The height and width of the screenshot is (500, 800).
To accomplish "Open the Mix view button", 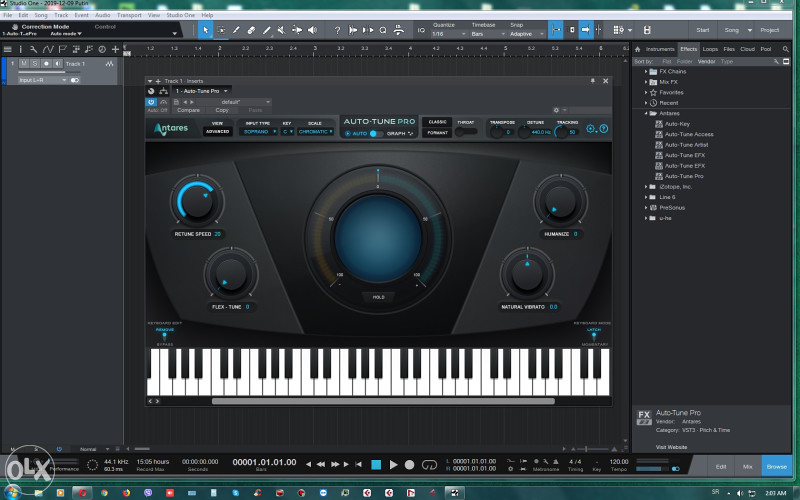I will point(747,466).
